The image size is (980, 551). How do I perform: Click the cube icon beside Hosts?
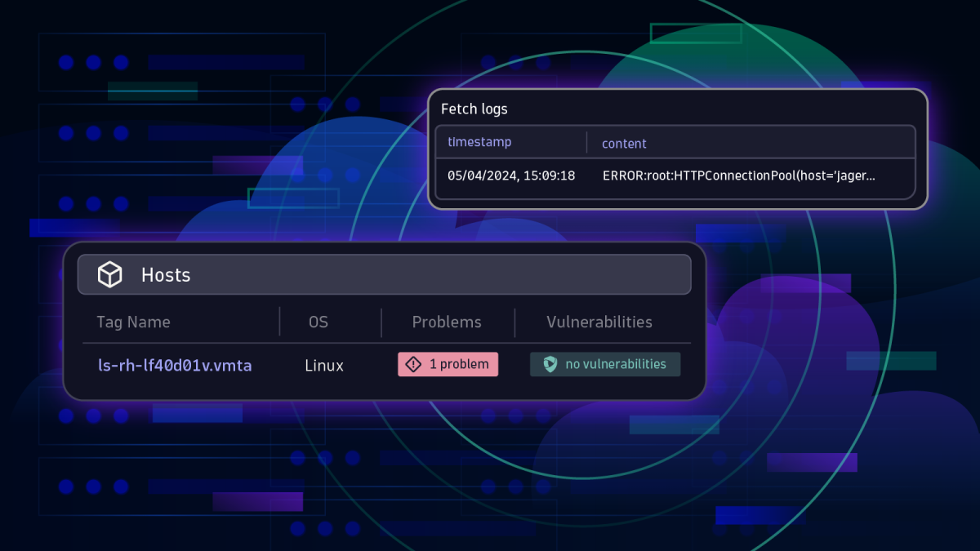pos(109,275)
